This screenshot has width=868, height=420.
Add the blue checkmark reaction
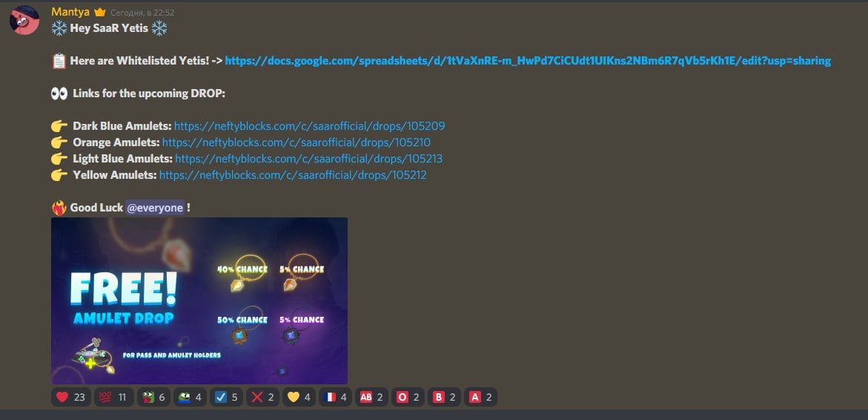click(226, 397)
